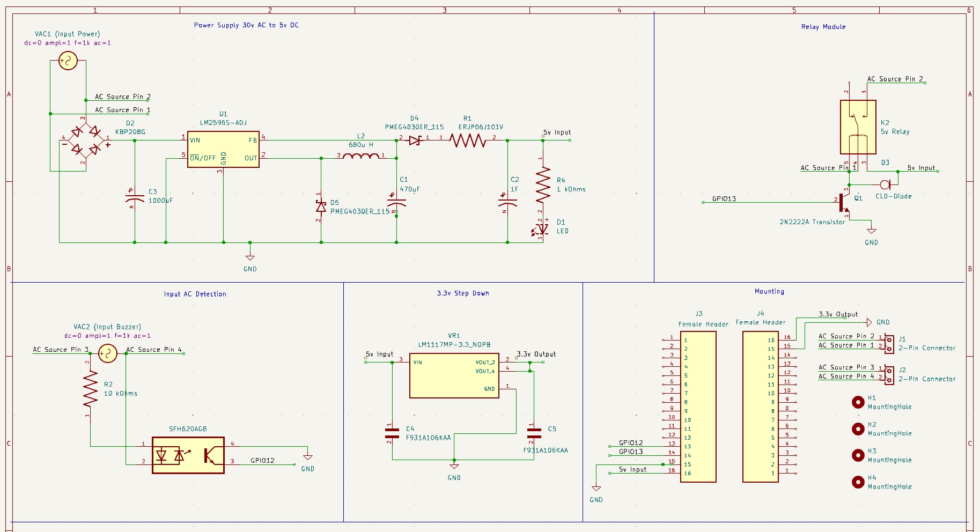
Task: Select the GPIO13 label in Relay Module
Action: [x=724, y=199]
